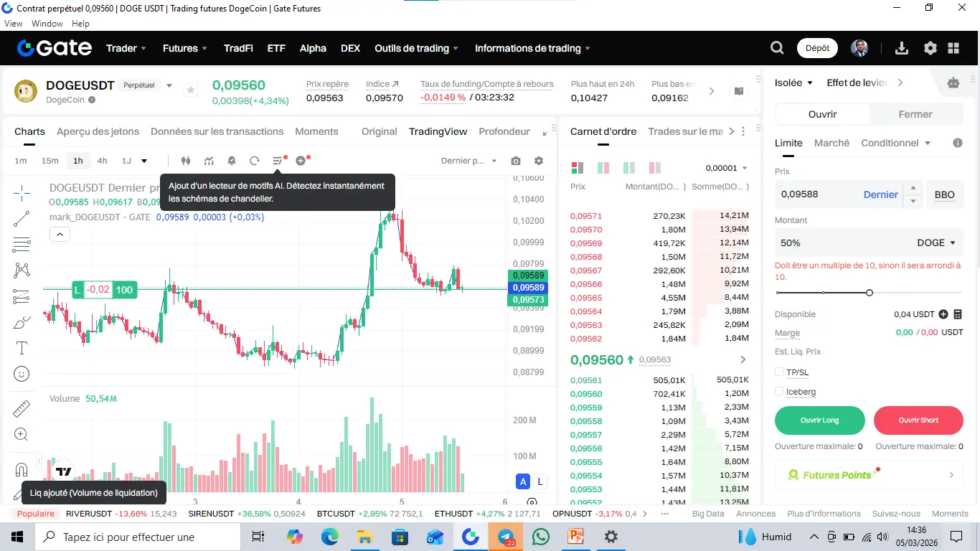
Task: Open price alert bell in chart toolbar
Action: point(232,161)
